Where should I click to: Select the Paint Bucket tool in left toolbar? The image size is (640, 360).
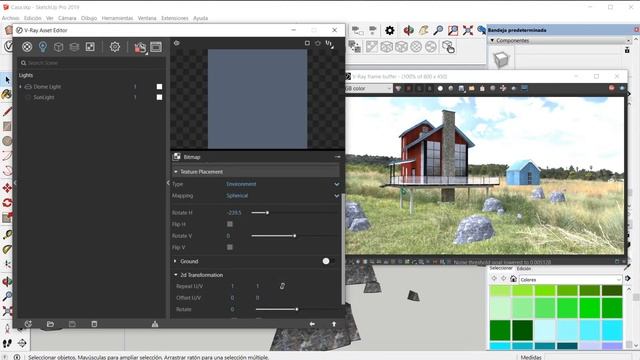click(7, 95)
